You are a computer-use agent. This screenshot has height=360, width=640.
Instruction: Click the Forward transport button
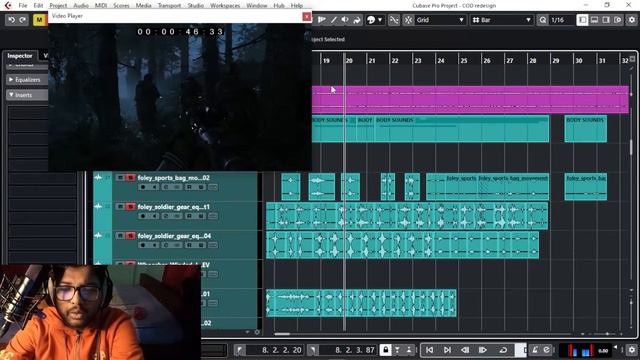[483, 350]
